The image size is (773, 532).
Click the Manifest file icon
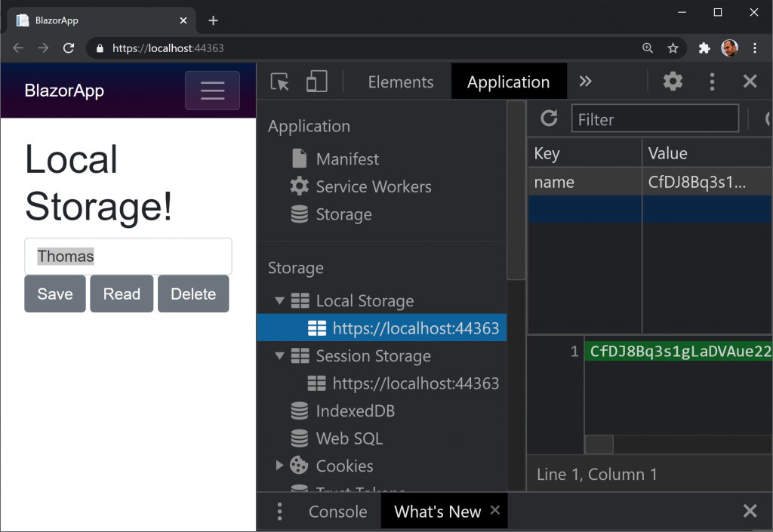pos(299,158)
